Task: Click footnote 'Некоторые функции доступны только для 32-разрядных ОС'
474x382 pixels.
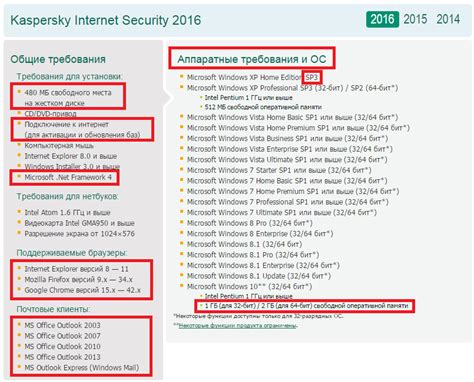Action: [x=258, y=316]
